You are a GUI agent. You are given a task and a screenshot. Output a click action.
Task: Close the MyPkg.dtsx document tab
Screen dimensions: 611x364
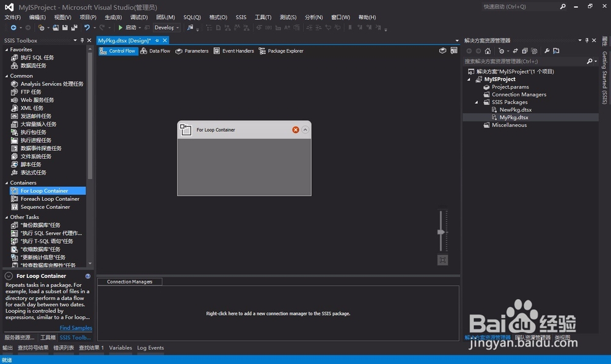[x=165, y=40]
